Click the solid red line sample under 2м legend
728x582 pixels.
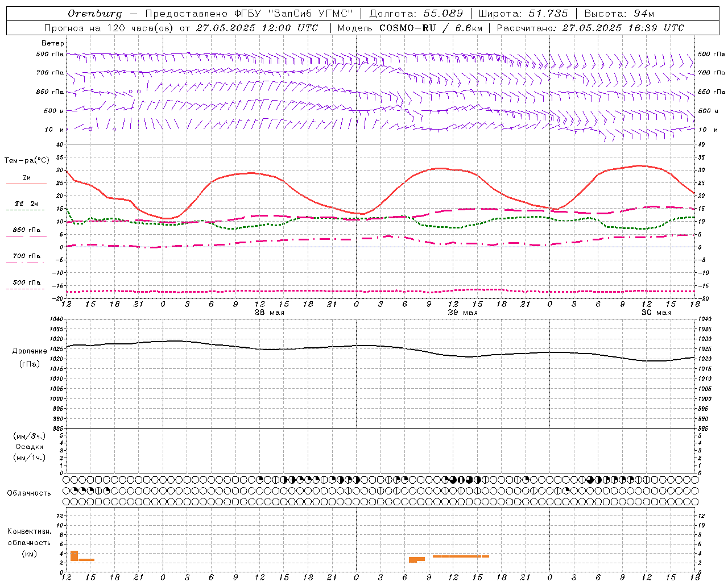[x=26, y=184]
